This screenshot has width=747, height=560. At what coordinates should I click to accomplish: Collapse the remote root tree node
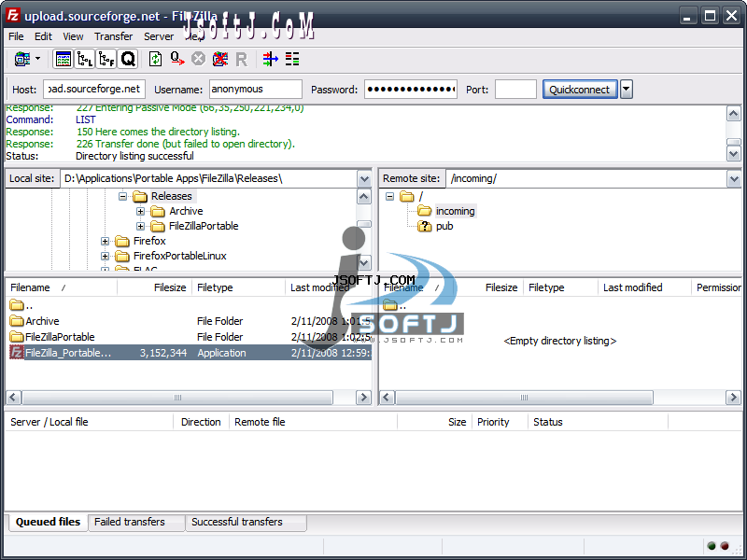[390, 196]
